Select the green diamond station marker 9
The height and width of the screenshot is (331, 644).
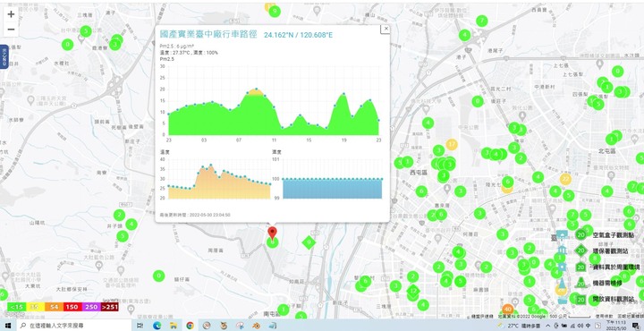309,242
